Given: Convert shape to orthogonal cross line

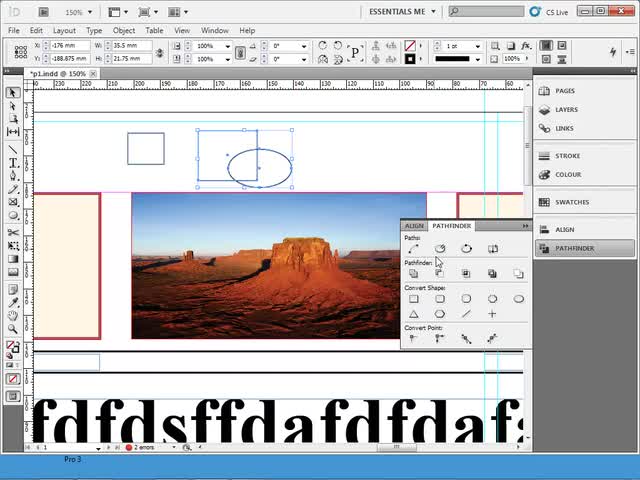Looking at the screenshot, I should (x=492, y=314).
